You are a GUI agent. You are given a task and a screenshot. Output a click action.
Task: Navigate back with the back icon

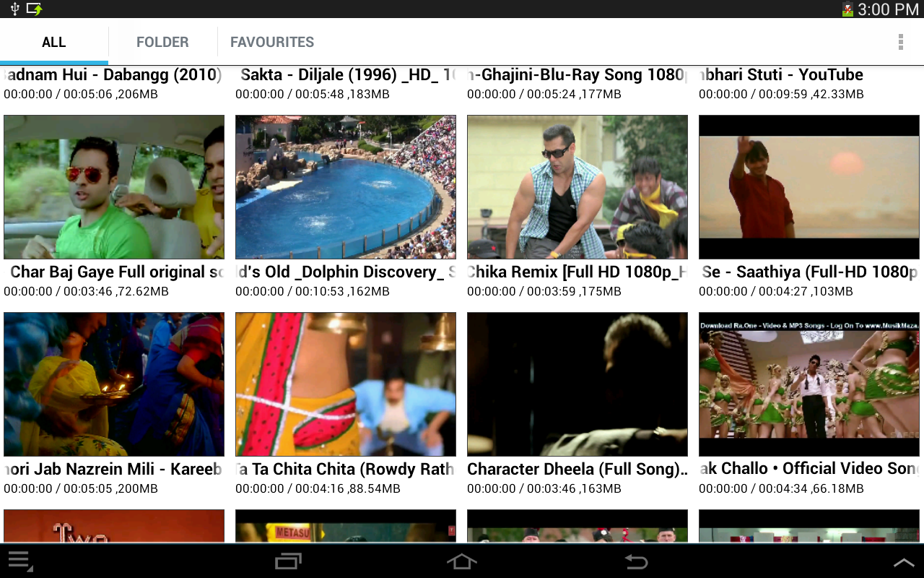click(x=635, y=561)
